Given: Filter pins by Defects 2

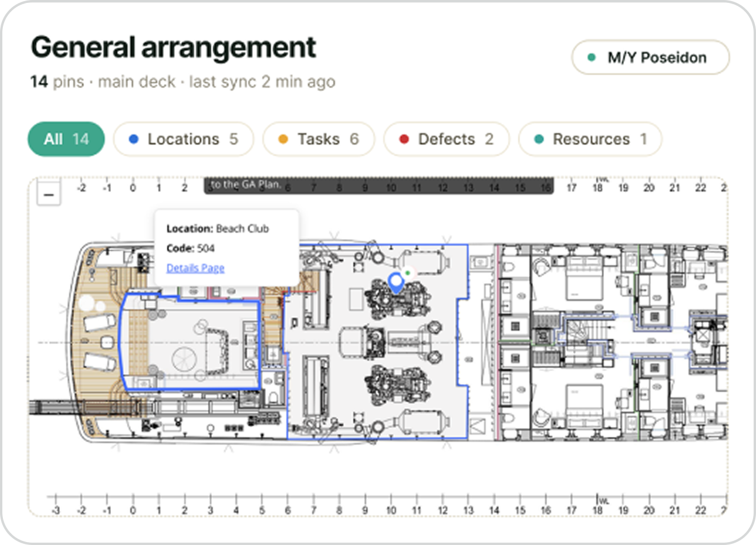Looking at the screenshot, I should coord(446,139).
